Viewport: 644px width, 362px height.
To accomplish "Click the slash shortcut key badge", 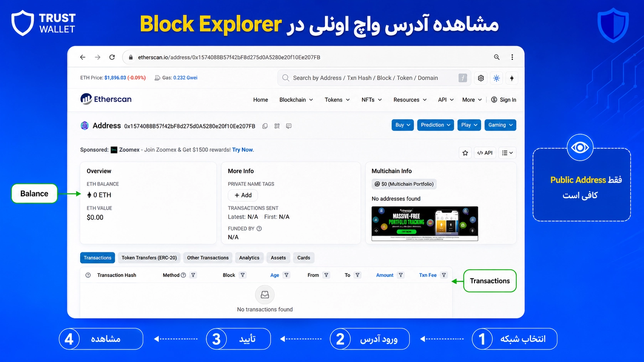I will click(463, 78).
